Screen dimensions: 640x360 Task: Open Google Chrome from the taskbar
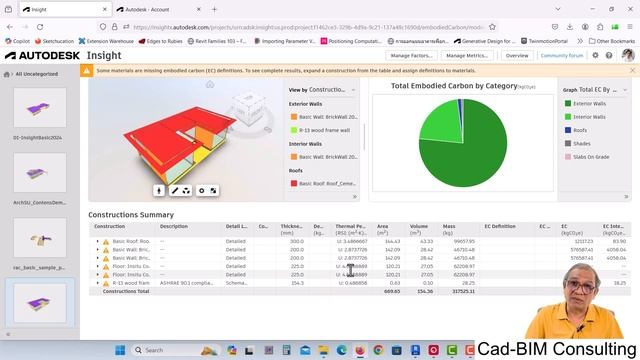point(378,350)
